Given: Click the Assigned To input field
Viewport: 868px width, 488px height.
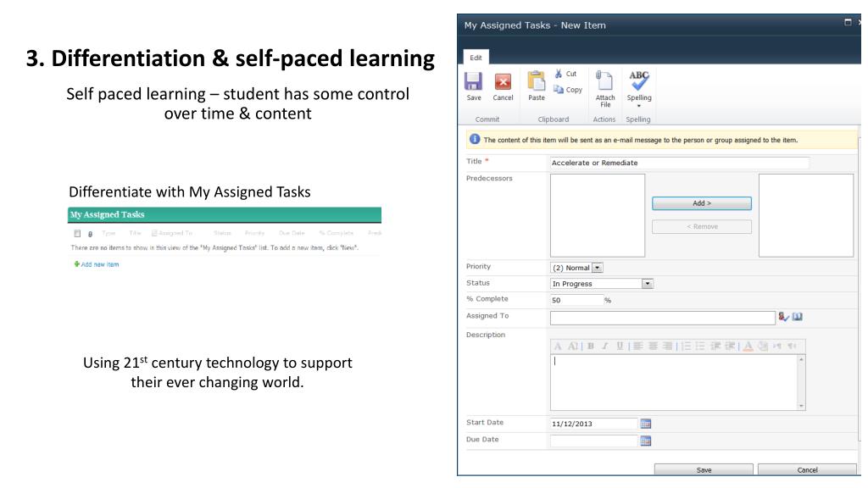Looking at the screenshot, I should pyautogui.click(x=663, y=318).
